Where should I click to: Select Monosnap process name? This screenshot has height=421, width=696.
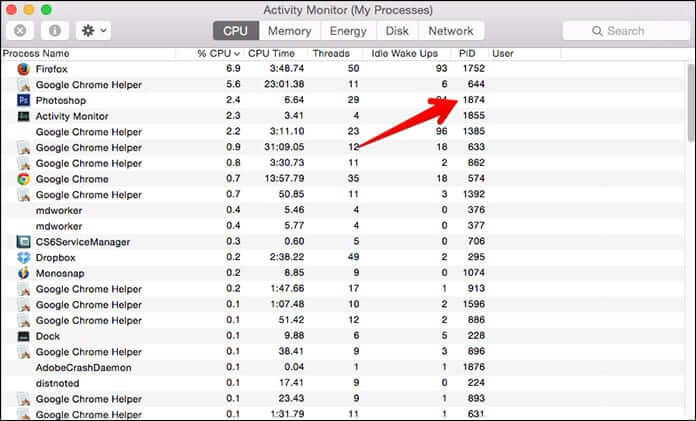(x=60, y=273)
